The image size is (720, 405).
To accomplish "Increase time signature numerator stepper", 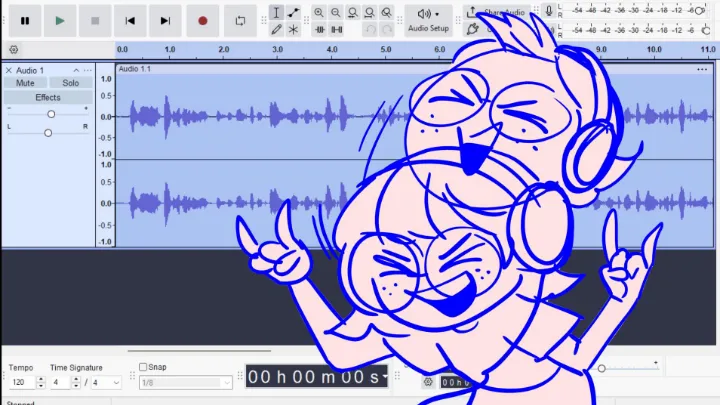I will [76, 379].
